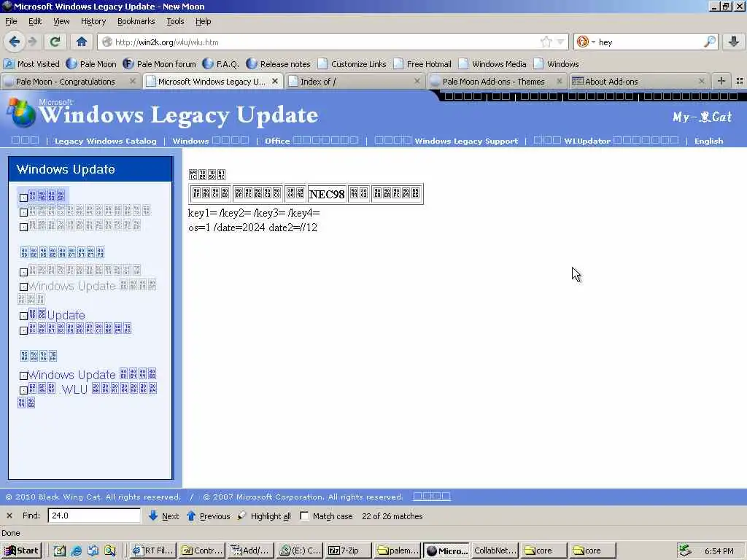
Task: Open the Release notes bookmark
Action: pyautogui.click(x=278, y=64)
